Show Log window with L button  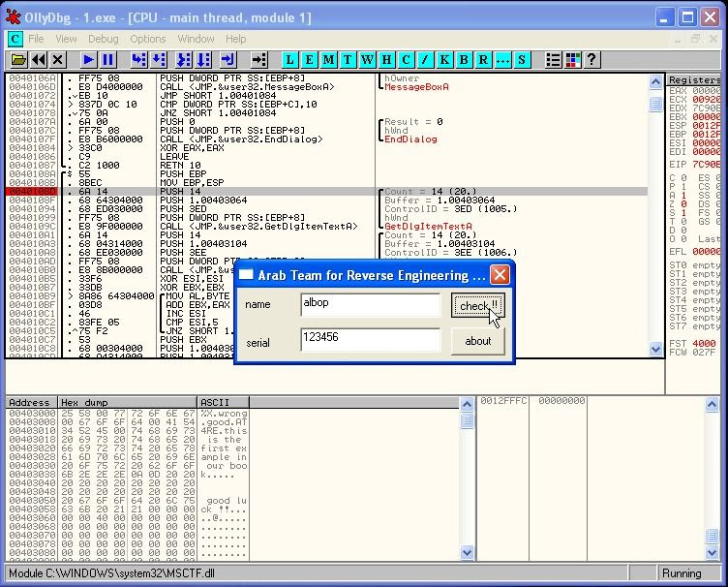[x=289, y=59]
